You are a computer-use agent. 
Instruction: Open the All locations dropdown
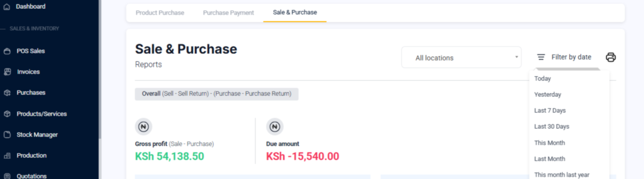coord(461,58)
